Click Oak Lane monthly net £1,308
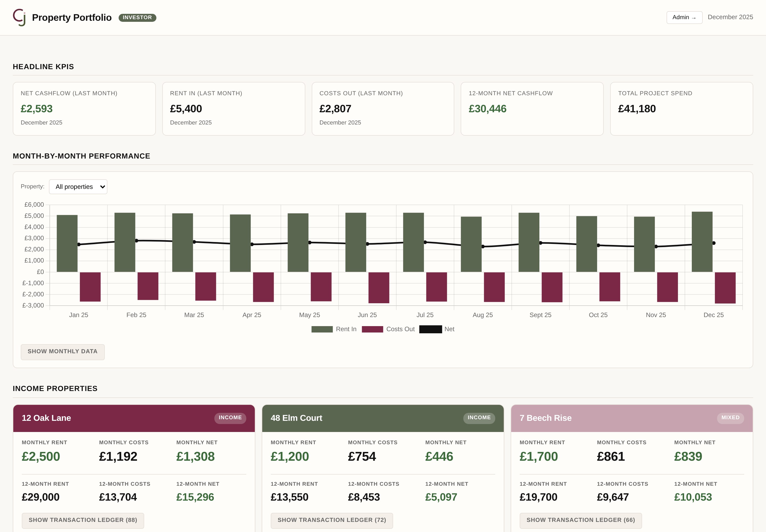Viewport: 766px width, 532px height. (195, 457)
